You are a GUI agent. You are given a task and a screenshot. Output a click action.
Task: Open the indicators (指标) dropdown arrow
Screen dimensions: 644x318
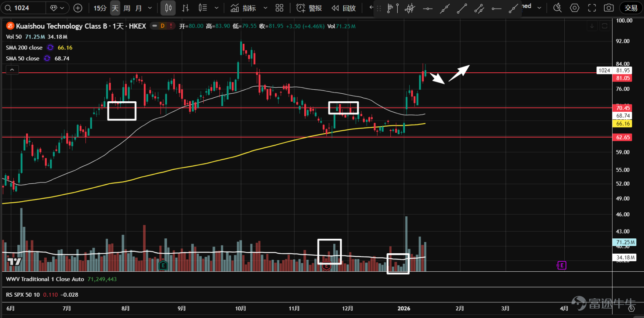click(x=265, y=8)
